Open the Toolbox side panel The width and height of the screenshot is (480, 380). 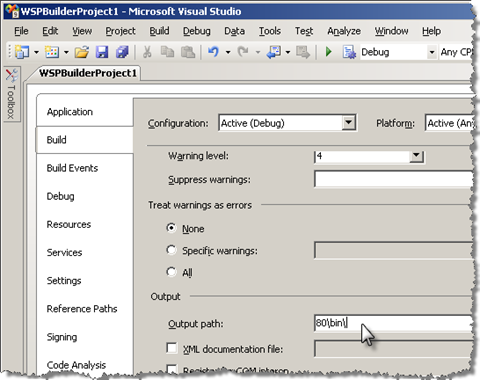point(11,94)
